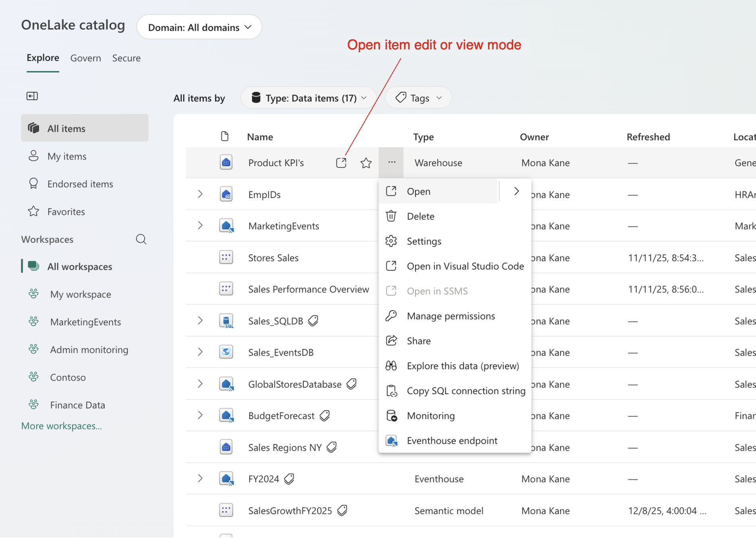
Task: Select Favorites in the left sidebar
Action: coord(66,212)
